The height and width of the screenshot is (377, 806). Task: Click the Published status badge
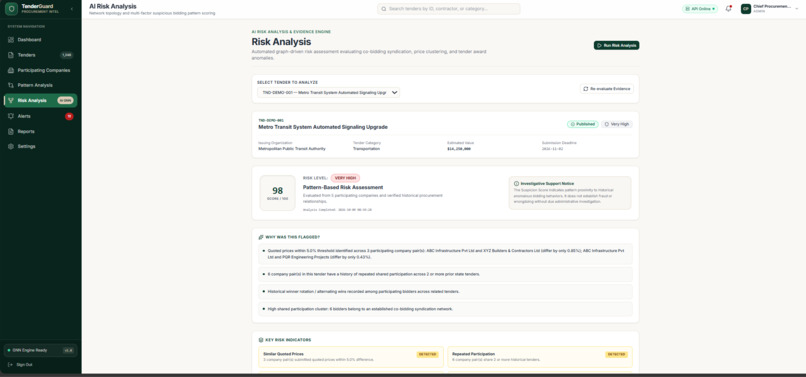point(582,124)
